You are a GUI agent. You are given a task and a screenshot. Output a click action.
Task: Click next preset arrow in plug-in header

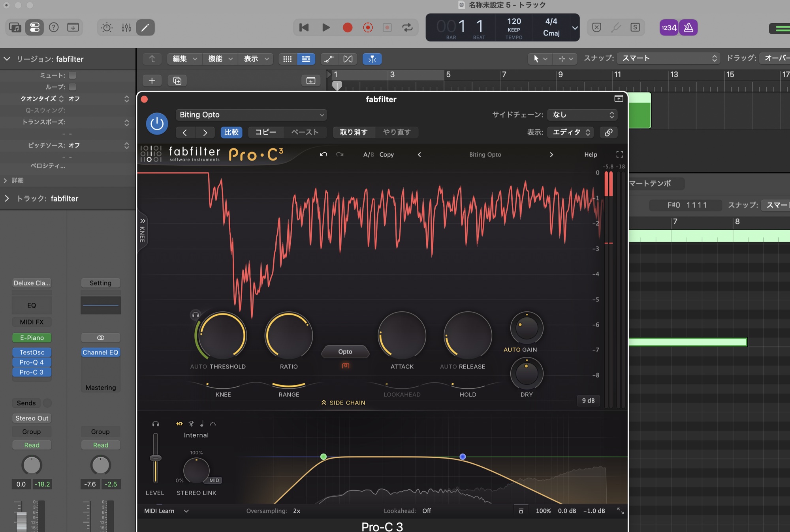pyautogui.click(x=205, y=133)
